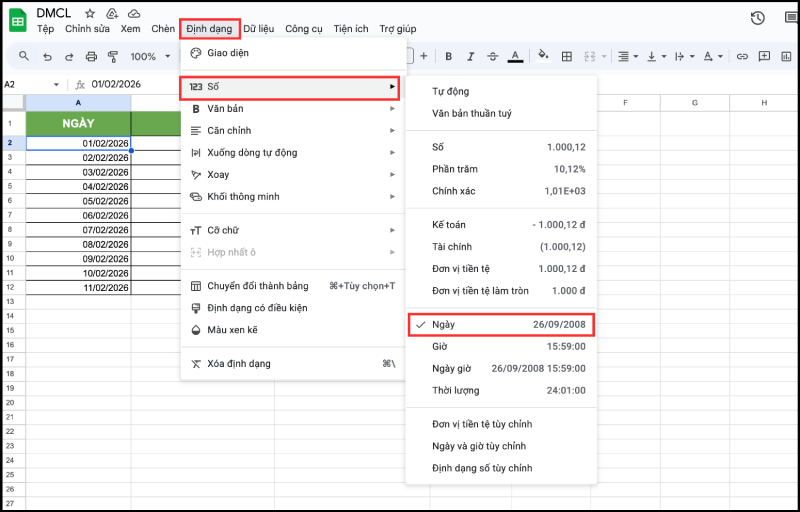Expand the Căn chỉnh submenu

coord(293,131)
